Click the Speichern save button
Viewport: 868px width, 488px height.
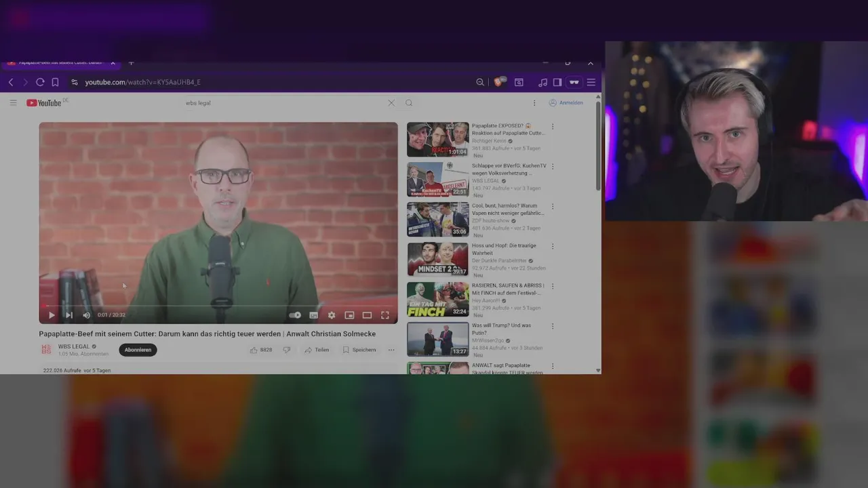359,350
